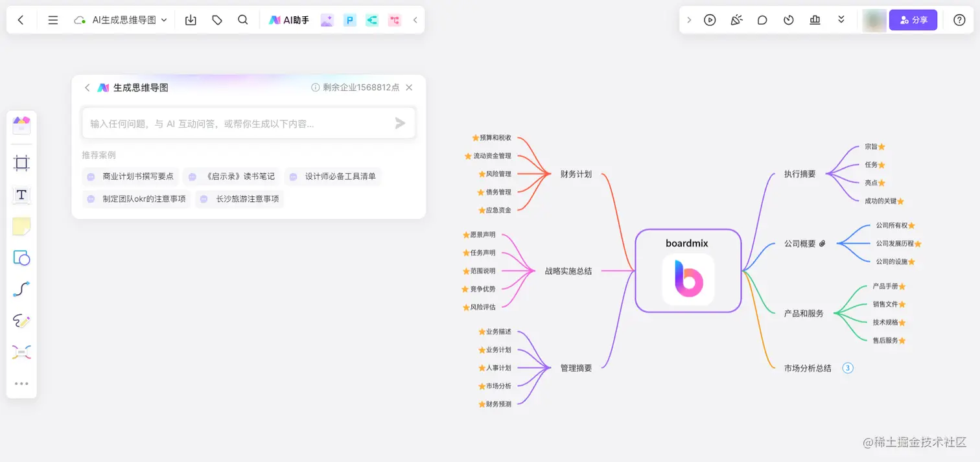The width and height of the screenshot is (980, 462).
Task: Select the 愿景声明 leaf node
Action: coord(479,235)
